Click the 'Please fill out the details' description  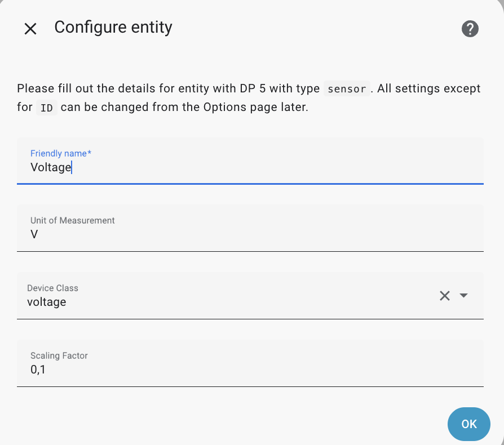[x=169, y=89]
